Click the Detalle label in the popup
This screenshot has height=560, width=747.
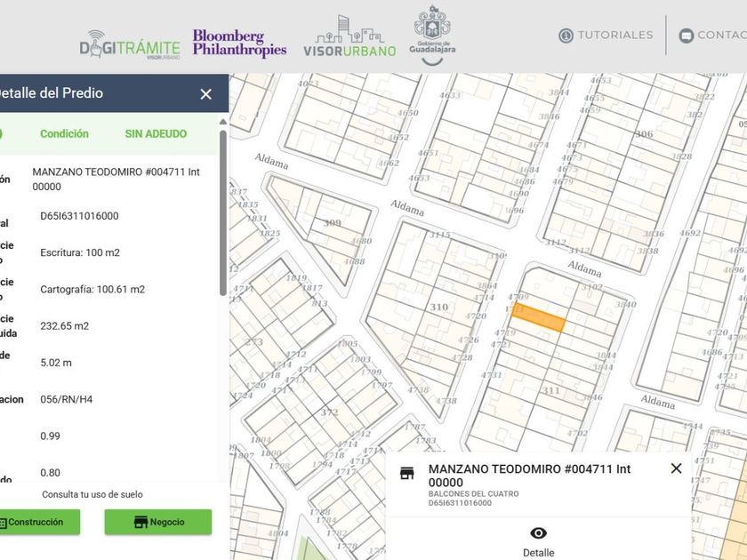click(538, 553)
